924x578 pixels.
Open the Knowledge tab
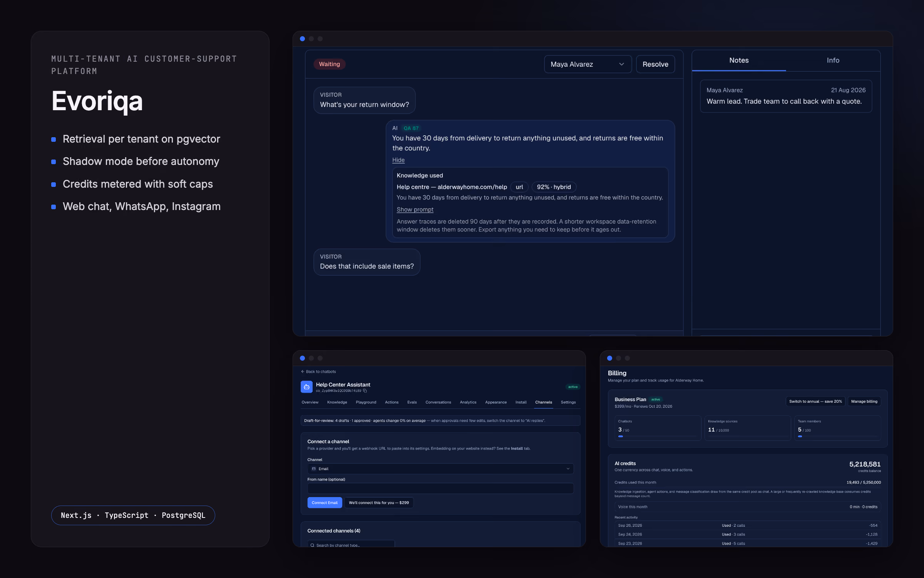pos(337,402)
